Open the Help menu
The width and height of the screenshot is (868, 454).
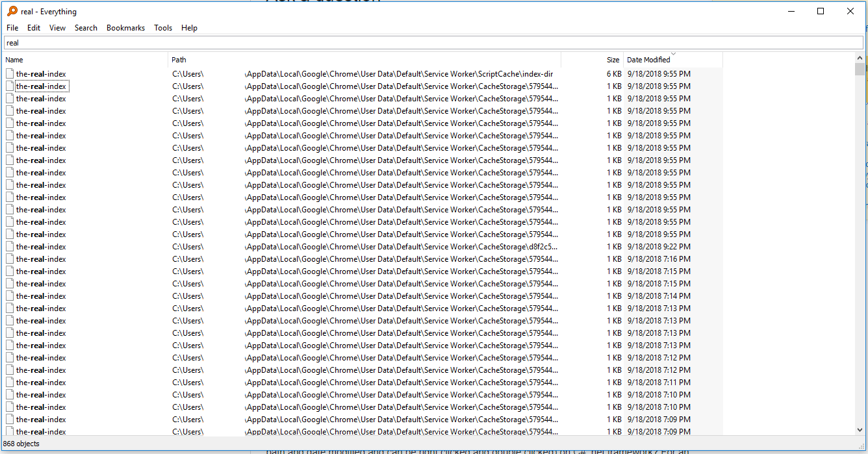click(x=189, y=27)
